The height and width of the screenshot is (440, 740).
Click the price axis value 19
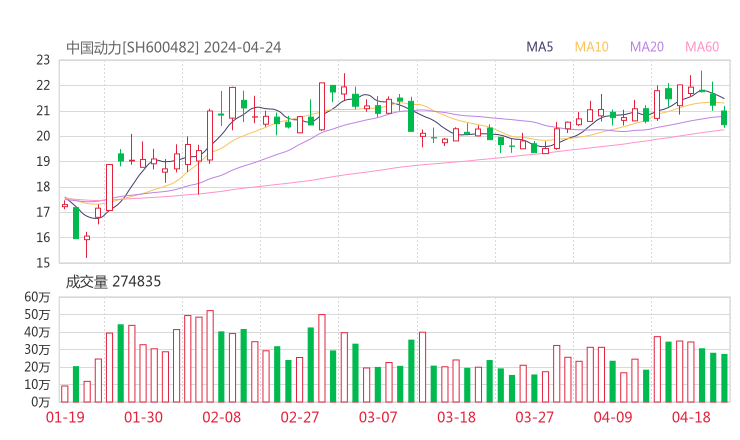43,161
